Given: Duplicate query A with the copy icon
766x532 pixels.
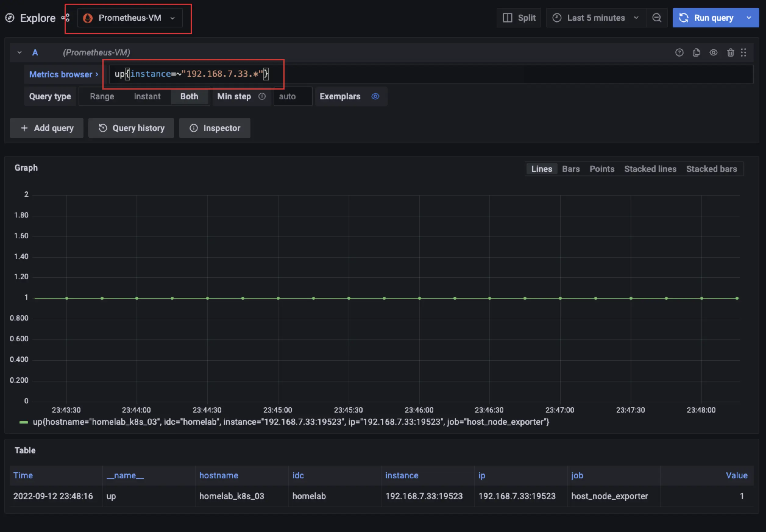Looking at the screenshot, I should [x=696, y=52].
